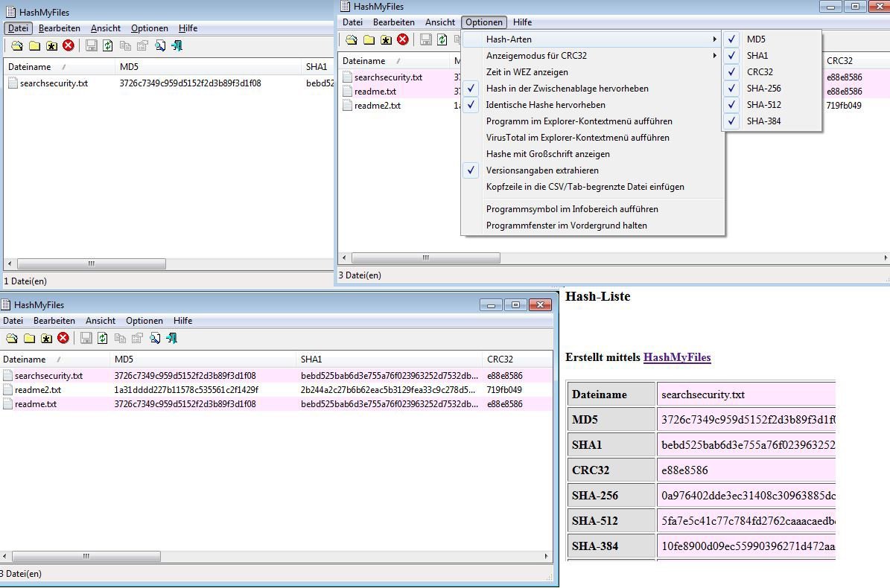Toggle CRC32 in the Hash-Arten submenu
The height and width of the screenshot is (588, 890).
coord(760,72)
